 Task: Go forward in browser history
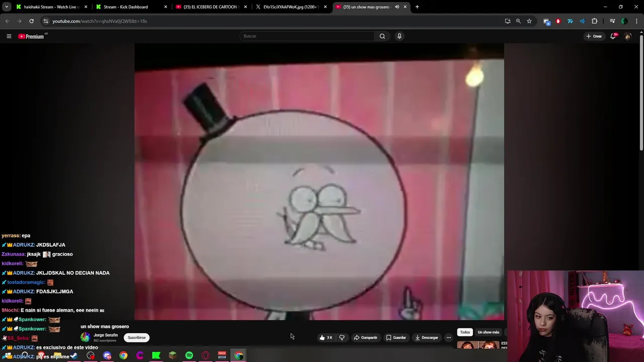point(19,21)
